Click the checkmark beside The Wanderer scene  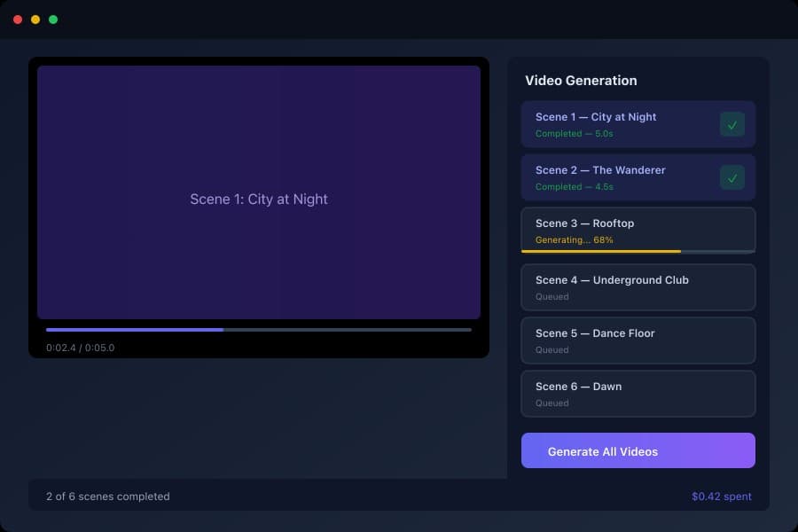pos(732,177)
